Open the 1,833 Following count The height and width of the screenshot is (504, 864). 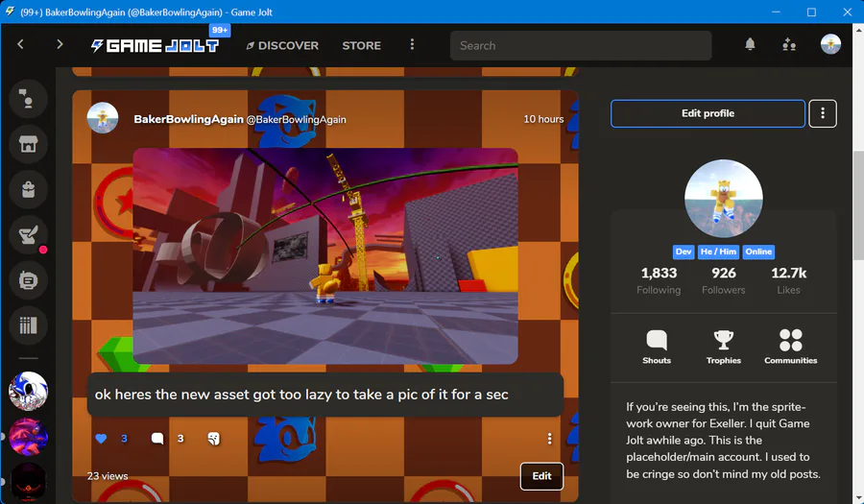pyautogui.click(x=659, y=280)
